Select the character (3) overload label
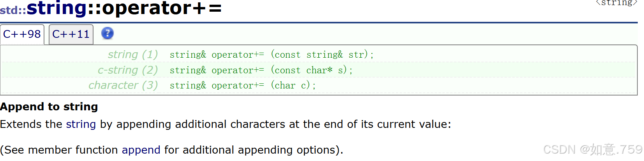 tap(123, 85)
